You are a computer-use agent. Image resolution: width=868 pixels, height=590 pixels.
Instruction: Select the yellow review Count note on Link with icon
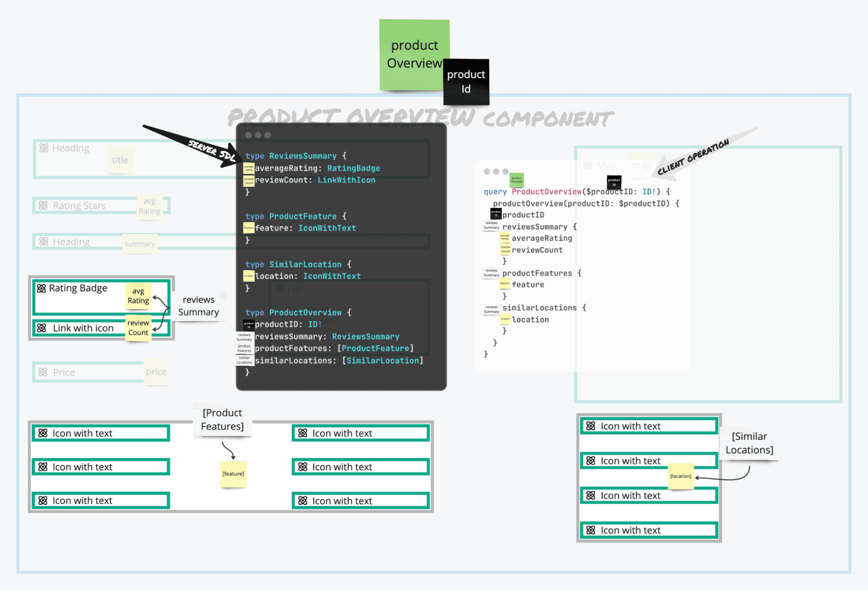pos(138,328)
